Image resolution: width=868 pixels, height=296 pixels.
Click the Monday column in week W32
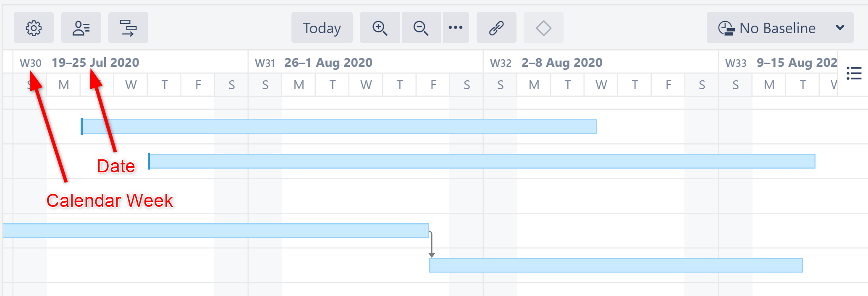[534, 85]
